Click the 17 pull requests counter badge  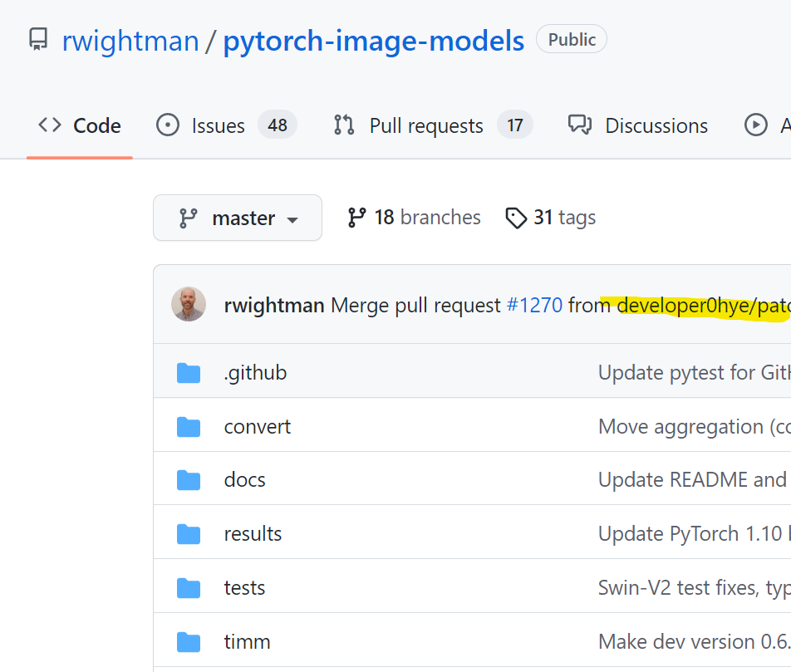514,125
